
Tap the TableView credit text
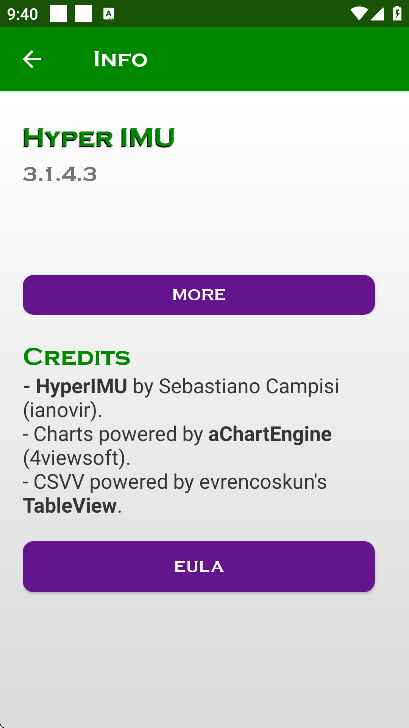70,506
